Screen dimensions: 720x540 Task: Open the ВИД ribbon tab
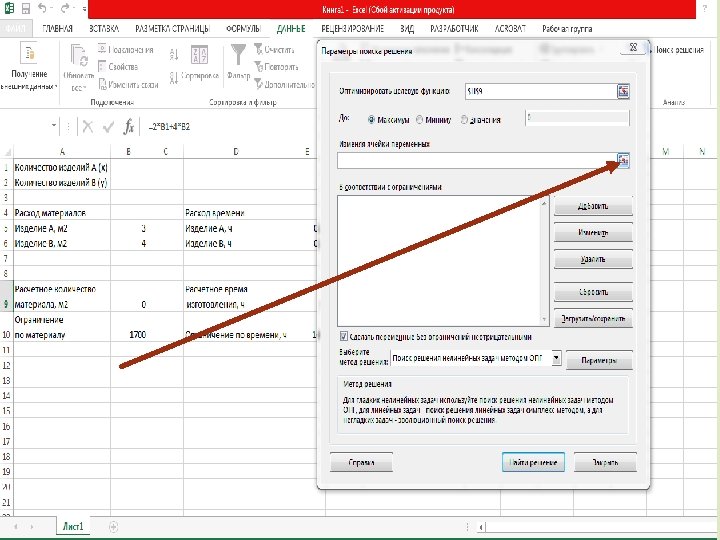click(x=407, y=28)
